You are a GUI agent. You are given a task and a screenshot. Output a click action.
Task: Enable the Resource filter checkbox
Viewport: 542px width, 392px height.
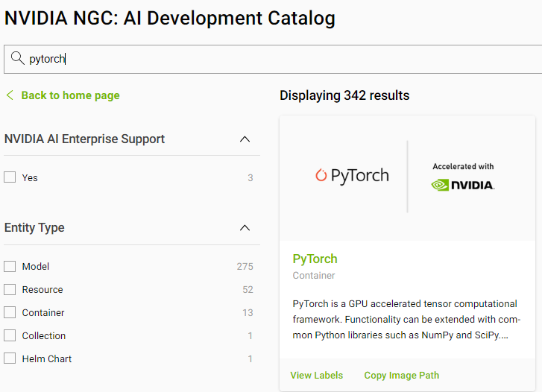click(10, 289)
